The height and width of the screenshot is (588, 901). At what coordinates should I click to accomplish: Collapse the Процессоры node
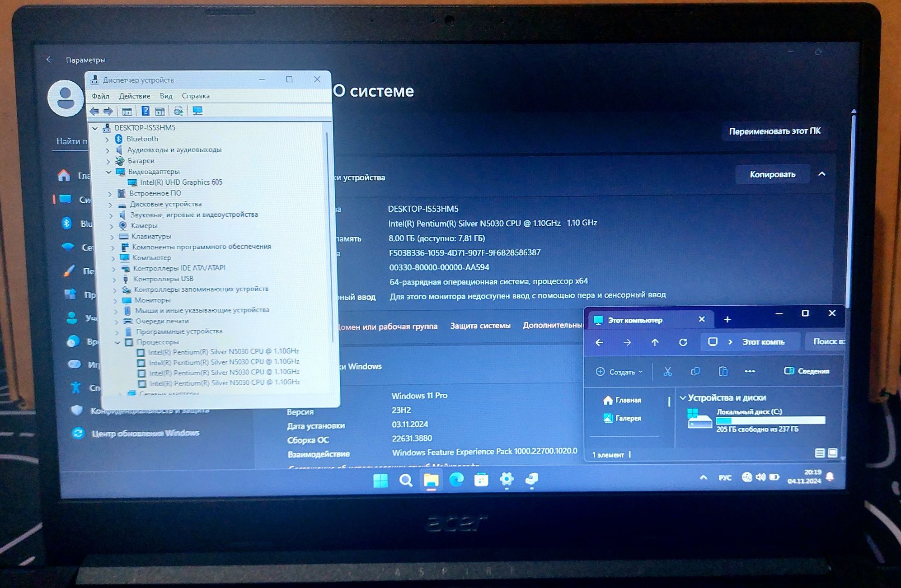(117, 343)
